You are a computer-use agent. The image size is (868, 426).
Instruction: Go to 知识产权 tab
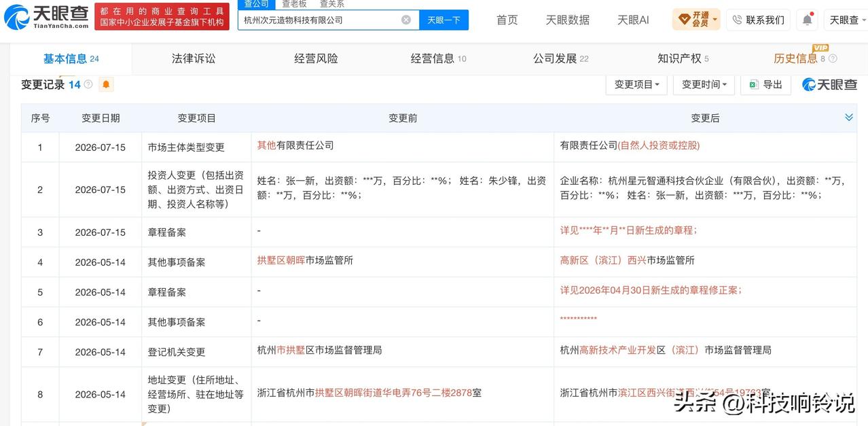683,59
